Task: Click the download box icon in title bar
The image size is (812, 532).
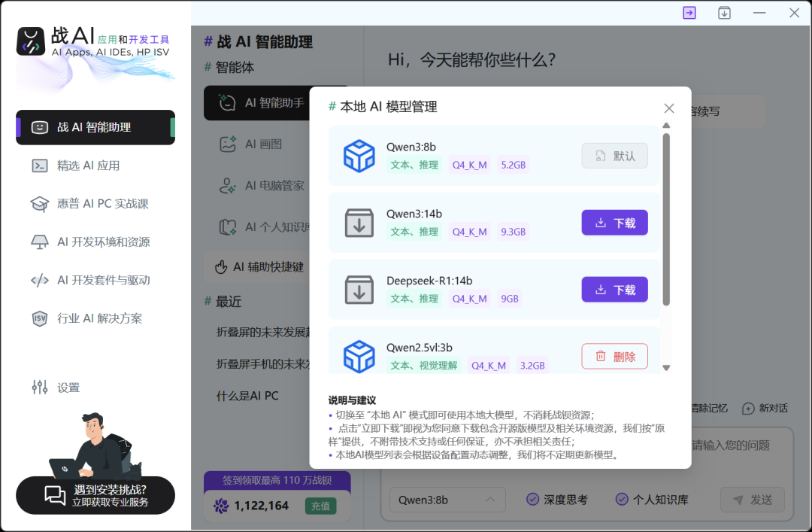Action: point(725,13)
